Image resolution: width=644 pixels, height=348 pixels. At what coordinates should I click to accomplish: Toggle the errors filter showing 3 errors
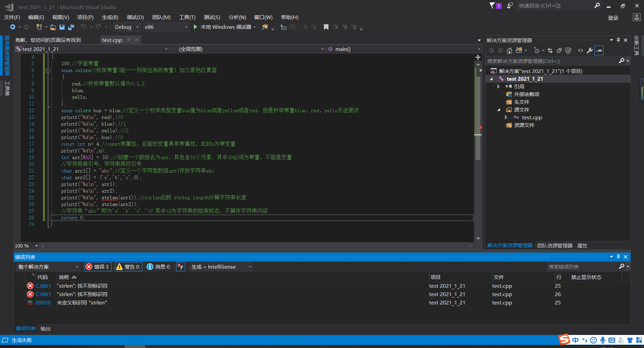pos(98,267)
